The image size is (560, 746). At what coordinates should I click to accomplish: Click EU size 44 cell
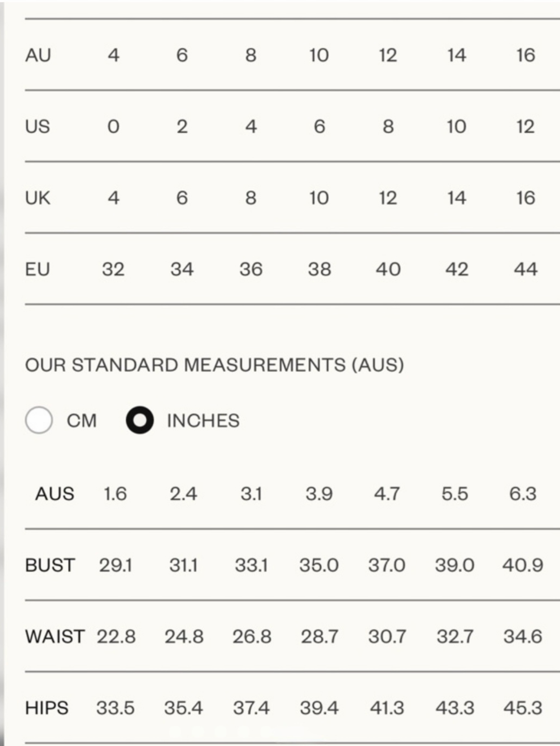point(525,269)
